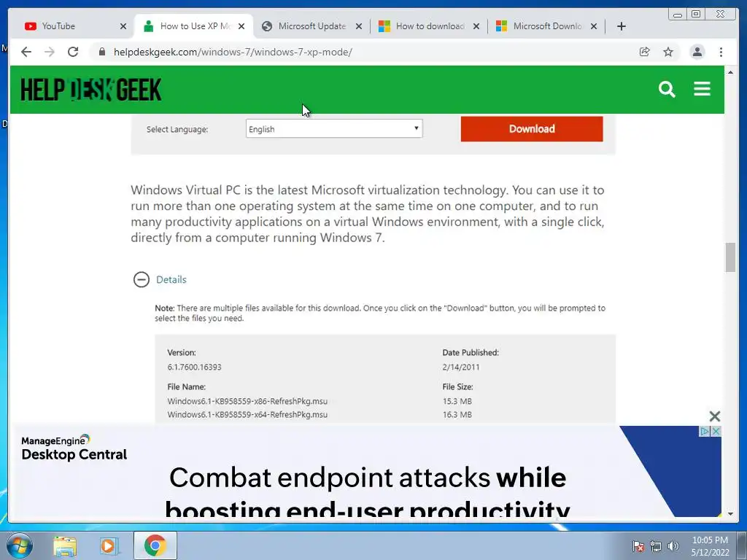Viewport: 747px width, 560px height.
Task: Switch to the Microsoft Download tab
Action: pyautogui.click(x=547, y=26)
